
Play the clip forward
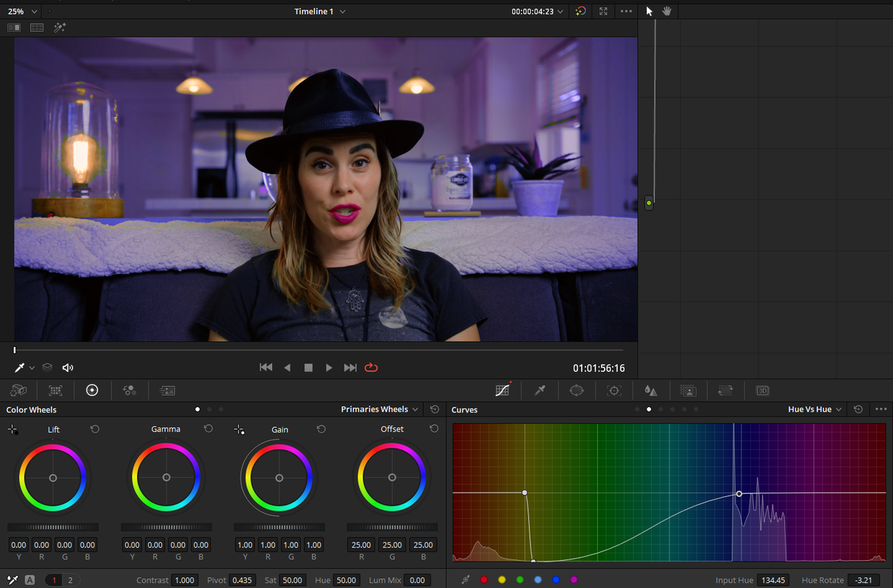(x=329, y=367)
